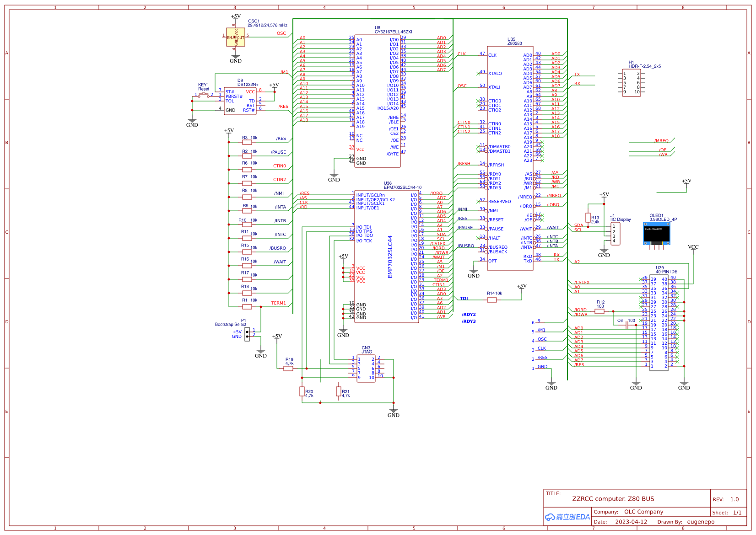Select the R14 10k resistor near TDI
Image resolution: width=756 pixels, height=535 pixels.
coord(492,300)
